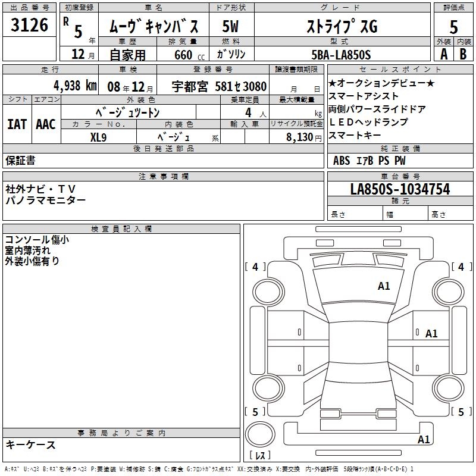Select registration number 宇都宮 581 せ 3080
476x476 pixels.
(x=219, y=86)
